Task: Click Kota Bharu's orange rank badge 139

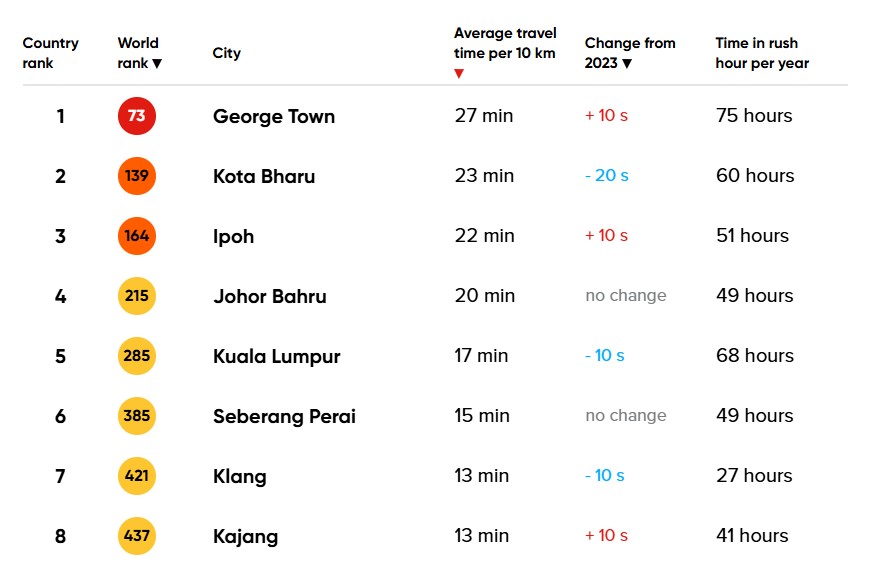Action: pos(137,176)
